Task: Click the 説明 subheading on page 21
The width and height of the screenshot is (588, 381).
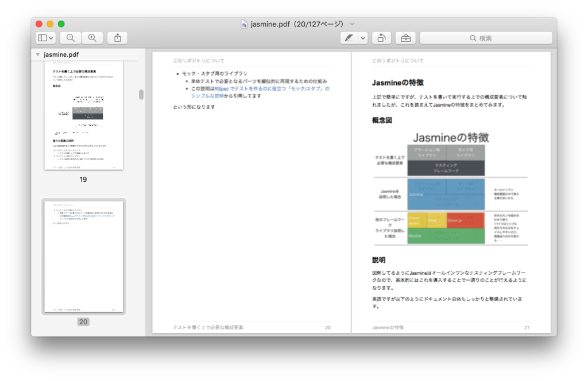Action: click(x=378, y=260)
